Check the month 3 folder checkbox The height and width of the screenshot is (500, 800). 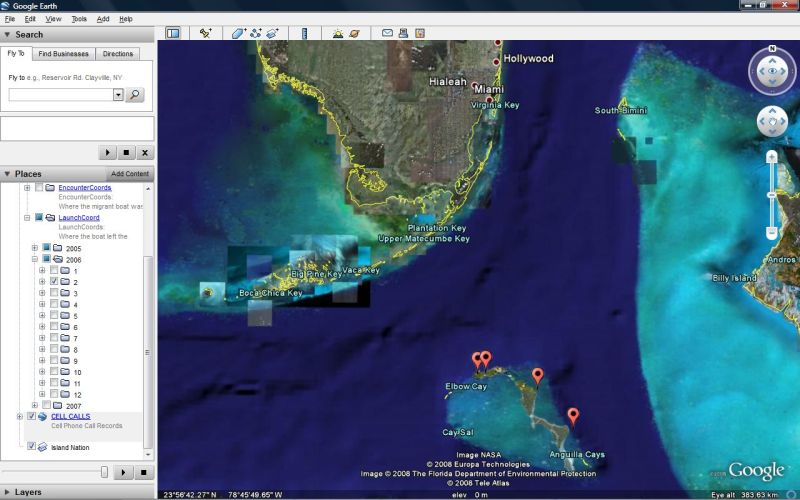54,293
